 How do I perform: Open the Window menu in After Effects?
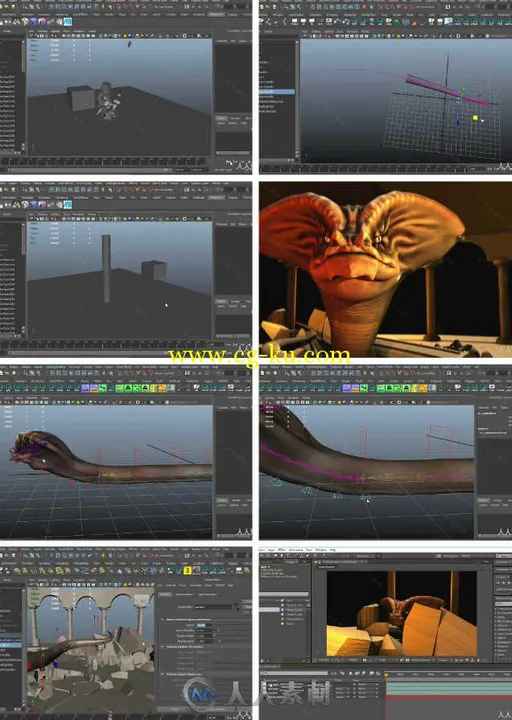(321, 550)
